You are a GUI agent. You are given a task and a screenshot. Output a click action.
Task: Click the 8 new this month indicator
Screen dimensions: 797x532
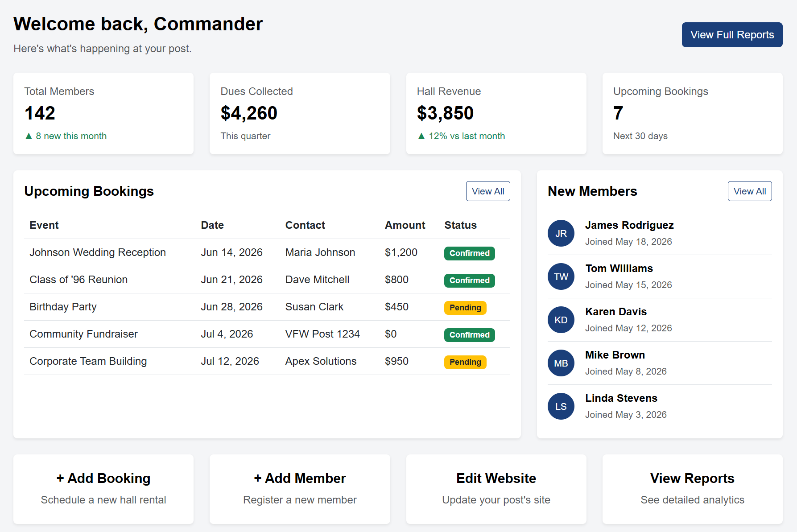(66, 136)
